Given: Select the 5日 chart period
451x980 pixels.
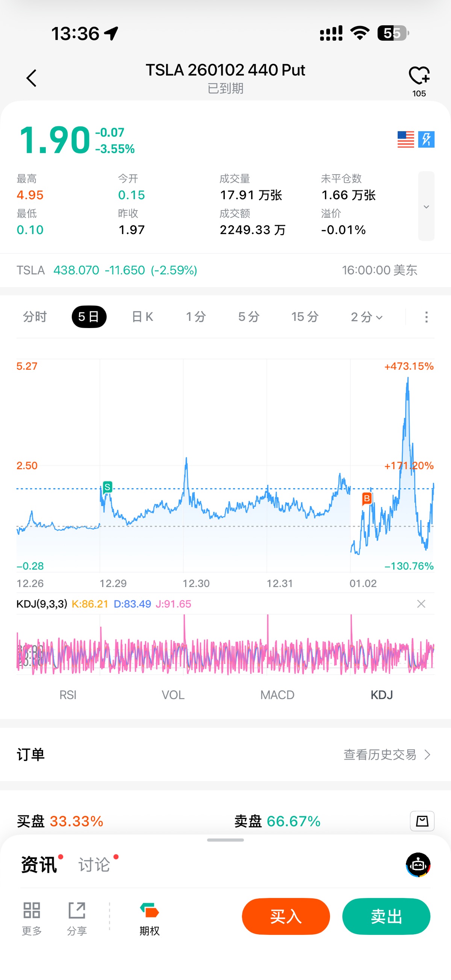Looking at the screenshot, I should [89, 316].
